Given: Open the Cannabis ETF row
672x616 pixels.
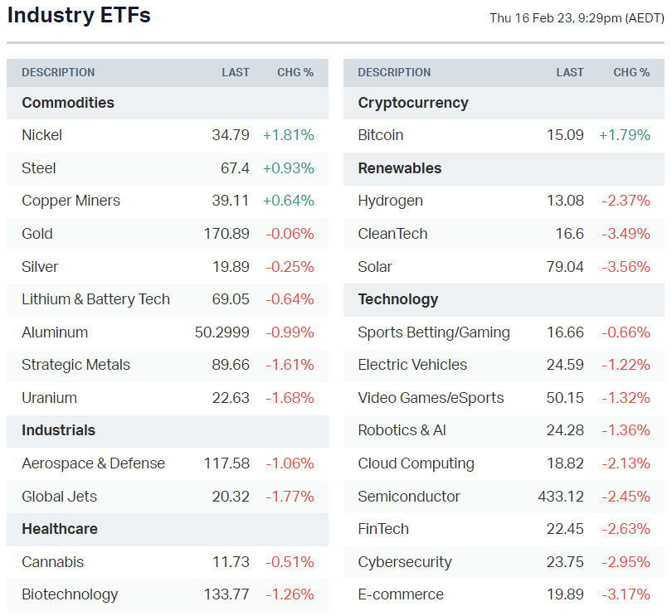Looking at the screenshot, I should tap(53, 562).
